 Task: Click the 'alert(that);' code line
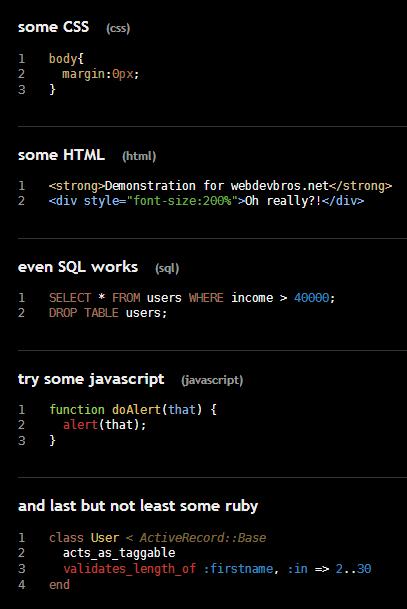[104, 425]
